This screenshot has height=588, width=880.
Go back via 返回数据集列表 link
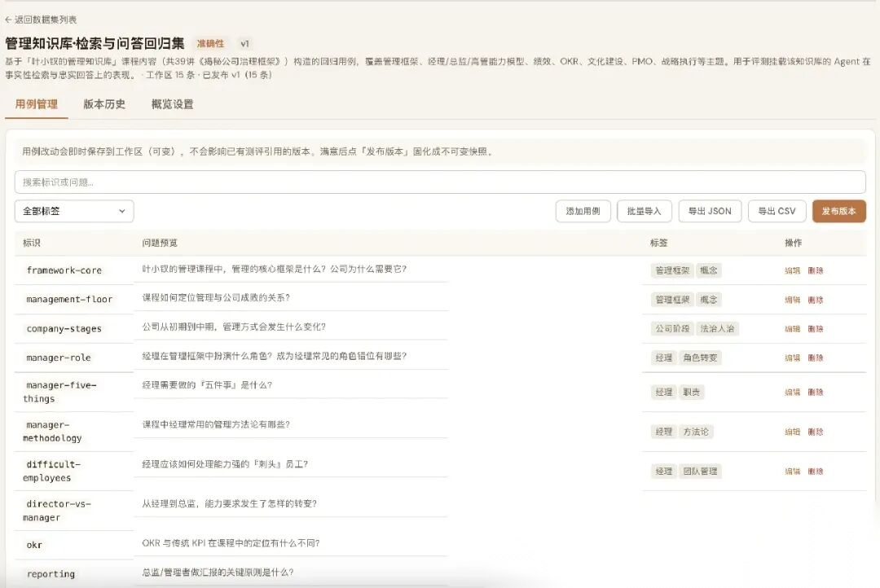[x=41, y=20]
